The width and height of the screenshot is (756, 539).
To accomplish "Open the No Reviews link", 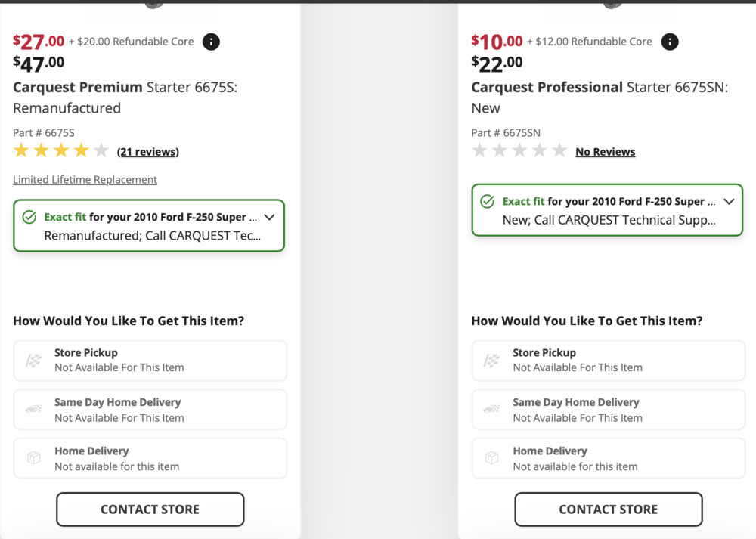I will tap(605, 152).
